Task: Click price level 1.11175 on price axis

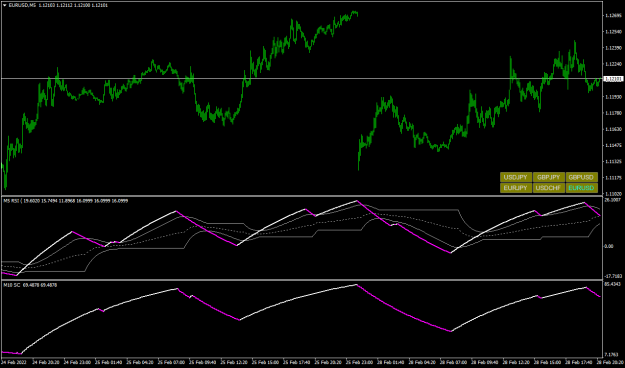Action: (x=613, y=177)
